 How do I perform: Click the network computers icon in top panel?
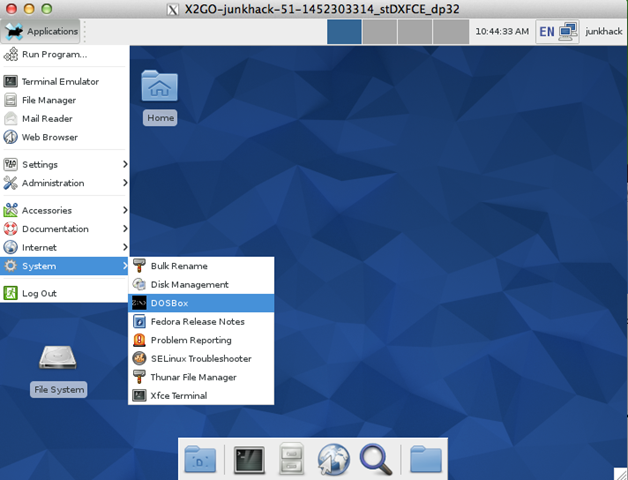(x=568, y=31)
